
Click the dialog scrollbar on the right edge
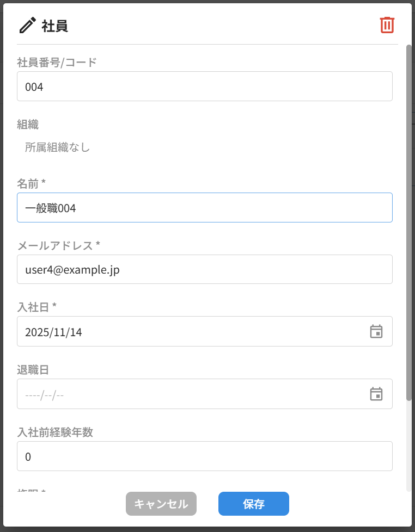tap(410, 218)
